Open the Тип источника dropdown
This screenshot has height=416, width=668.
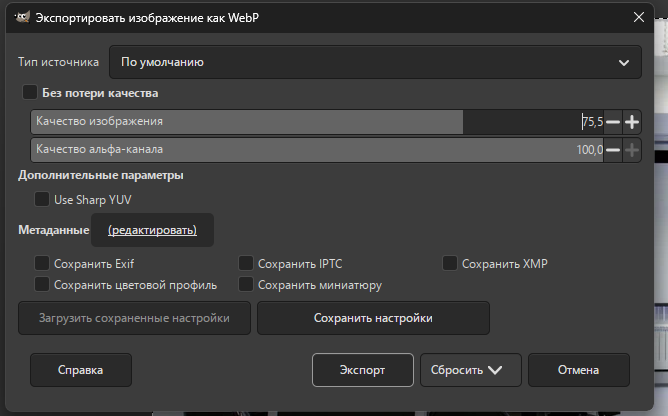[375, 62]
